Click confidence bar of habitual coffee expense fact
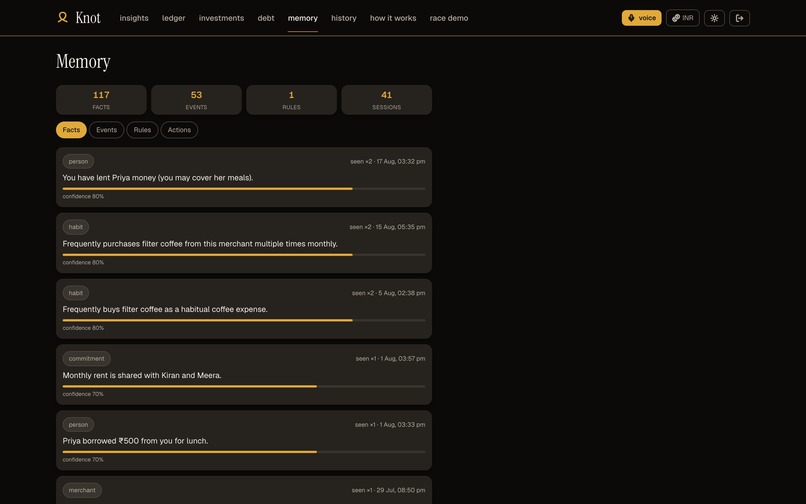 (244, 320)
